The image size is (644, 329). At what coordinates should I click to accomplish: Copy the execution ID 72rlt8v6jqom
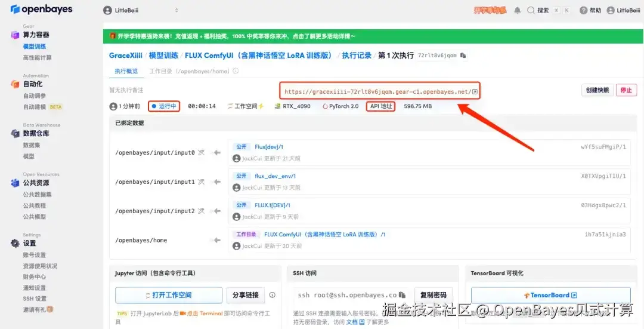[x=463, y=56]
